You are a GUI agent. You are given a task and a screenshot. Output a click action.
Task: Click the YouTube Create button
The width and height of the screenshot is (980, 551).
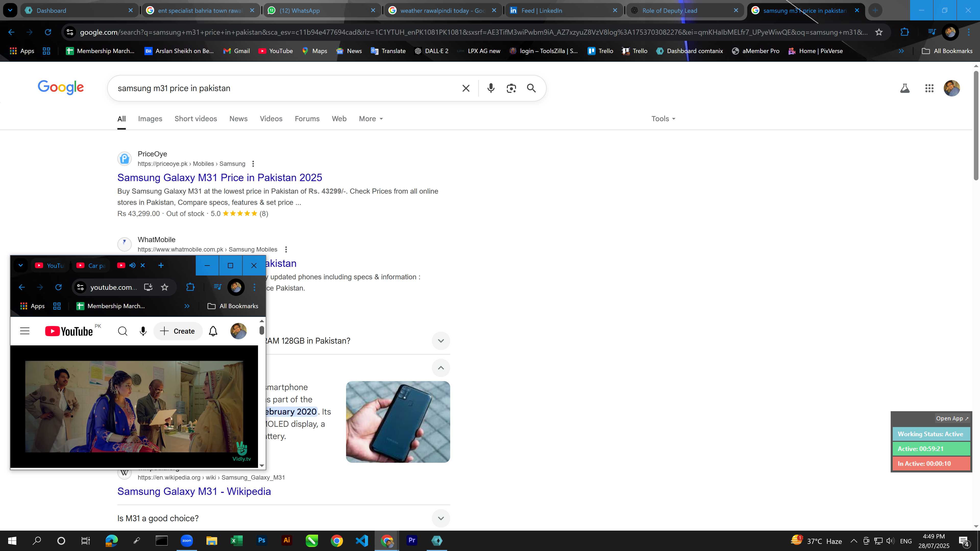click(177, 331)
